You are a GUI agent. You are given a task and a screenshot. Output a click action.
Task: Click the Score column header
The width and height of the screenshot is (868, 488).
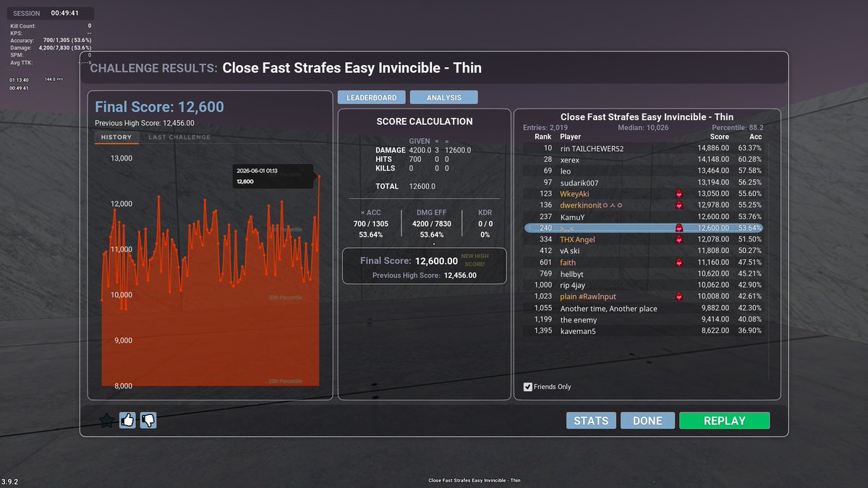720,137
